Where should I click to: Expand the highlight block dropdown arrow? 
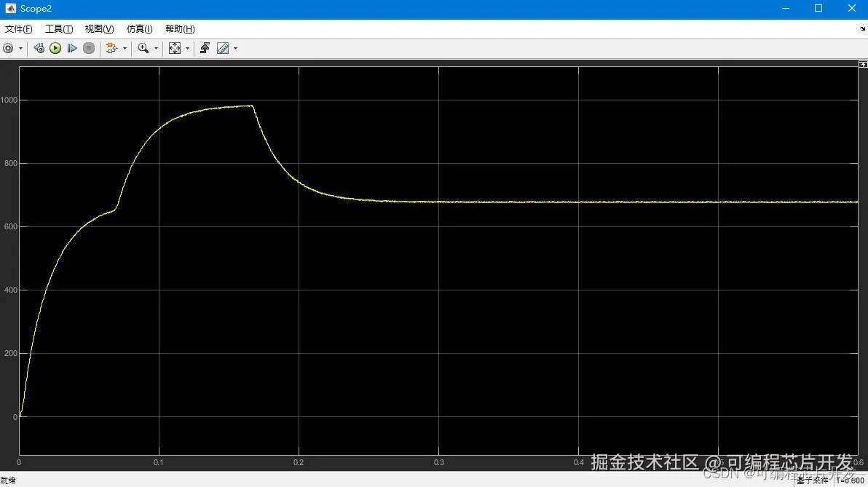[x=125, y=48]
